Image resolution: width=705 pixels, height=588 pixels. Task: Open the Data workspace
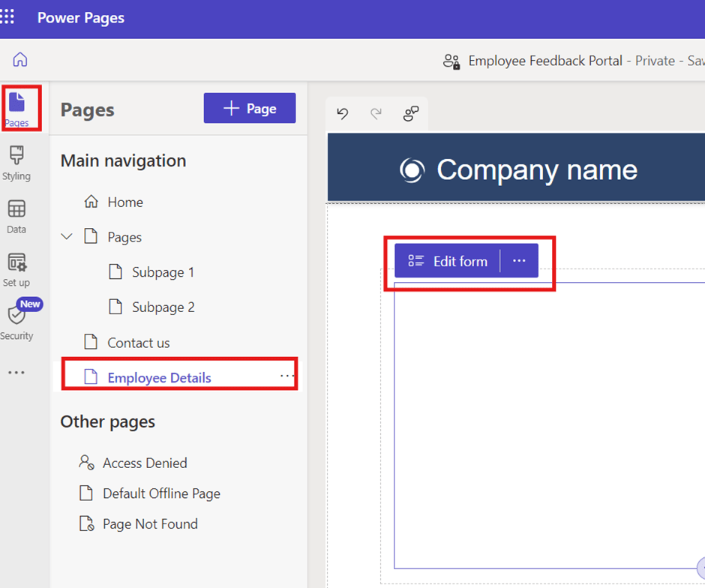point(16,216)
